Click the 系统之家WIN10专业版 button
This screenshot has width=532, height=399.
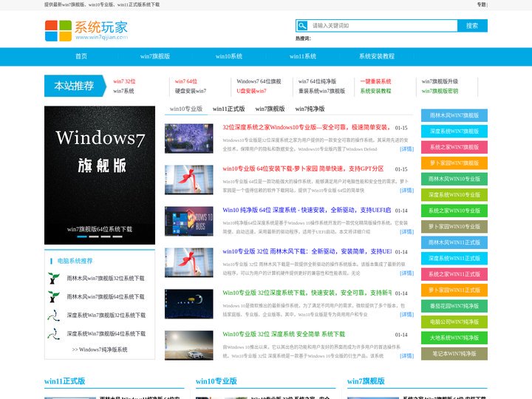pos(454,211)
